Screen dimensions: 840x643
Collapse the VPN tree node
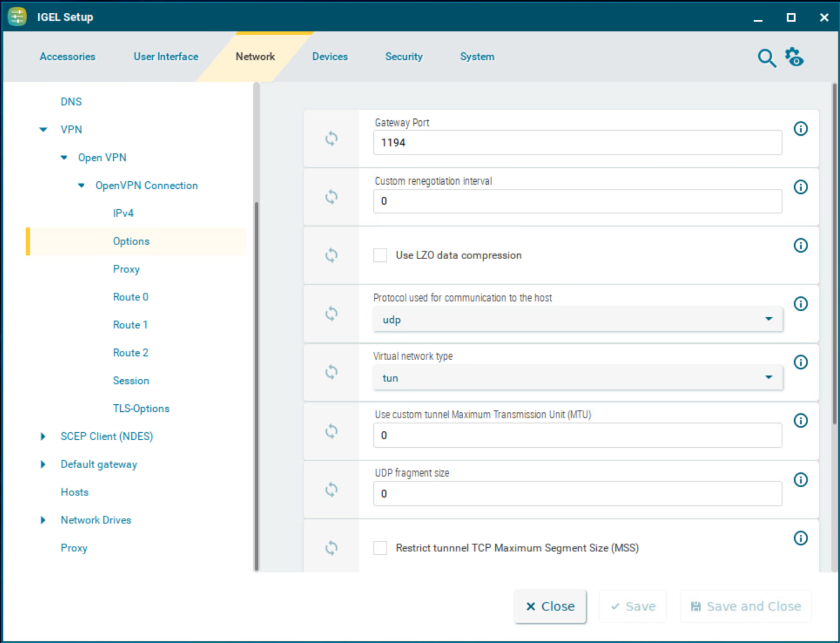[x=44, y=130]
